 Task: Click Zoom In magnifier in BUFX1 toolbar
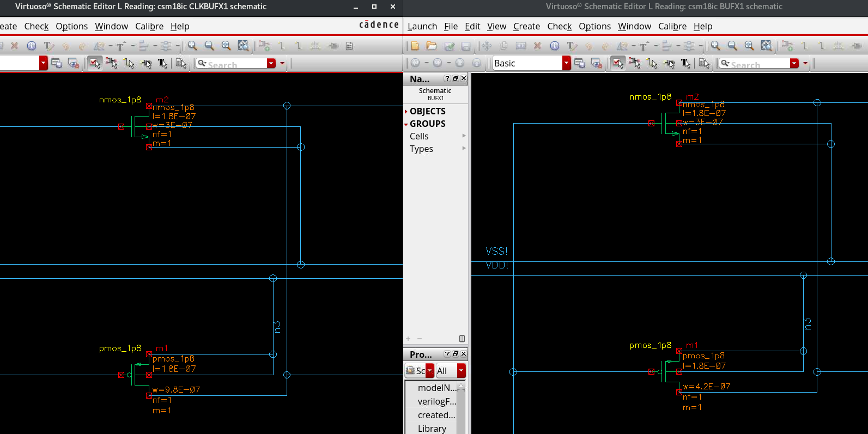(x=715, y=46)
